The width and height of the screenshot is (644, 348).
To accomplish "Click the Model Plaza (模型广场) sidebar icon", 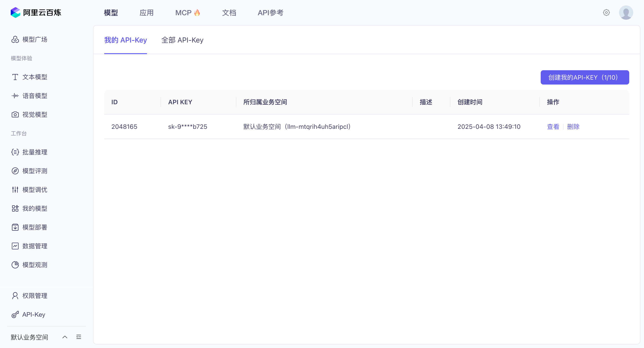I will click(x=15, y=40).
